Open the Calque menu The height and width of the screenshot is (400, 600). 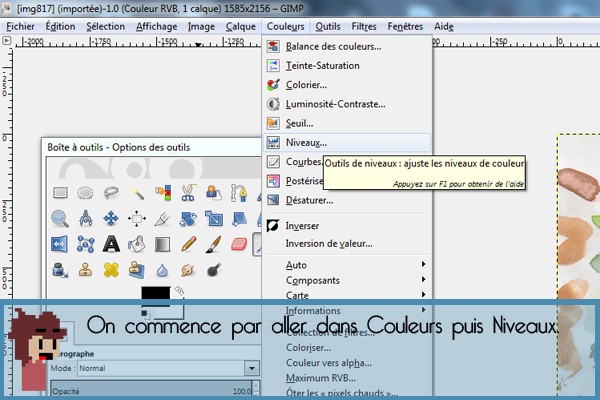coord(241,26)
